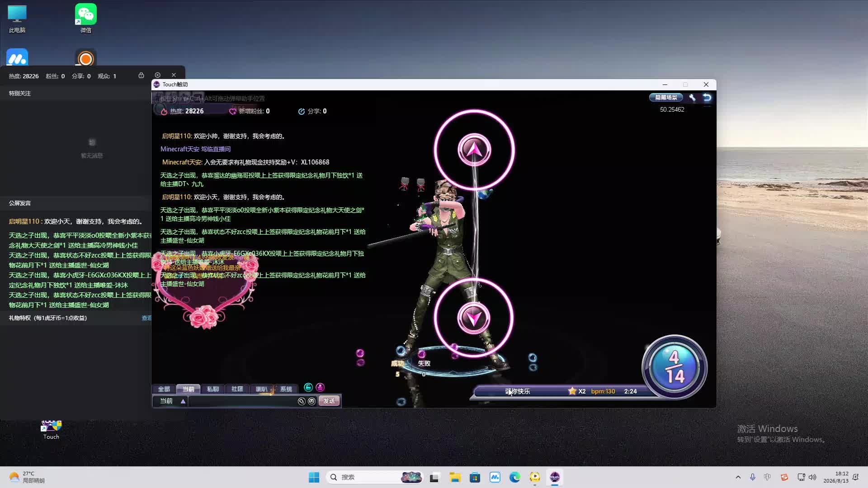
Task: Click the clear icon in chat input
Action: (x=302, y=401)
